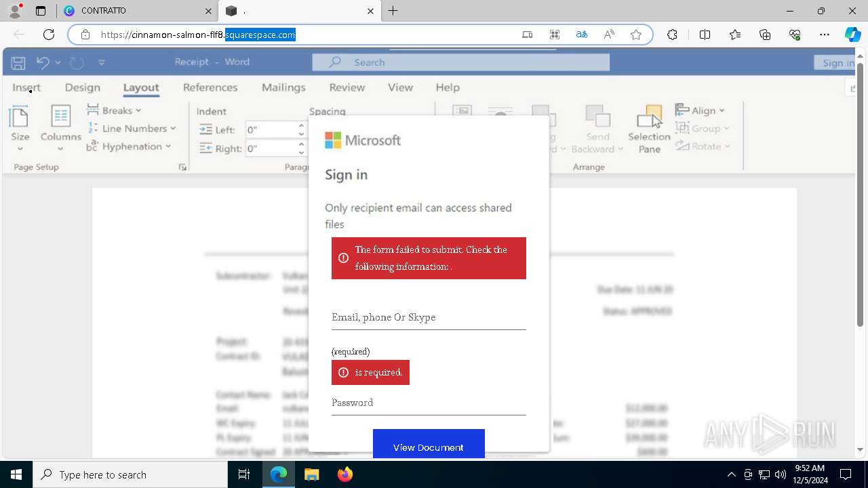Open the References ribbon tab
This screenshot has height=488, width=868.
coord(210,87)
